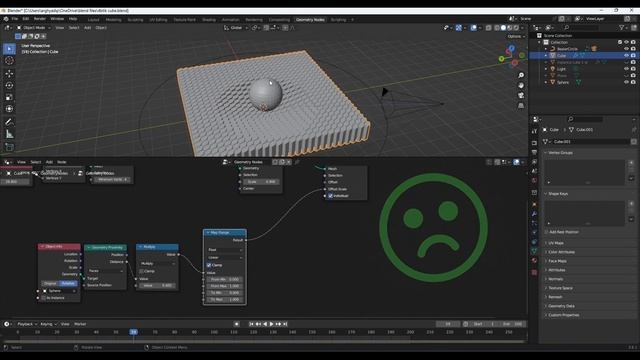
Task: Hide Light via its eye icon in outliner
Action: tap(626, 69)
